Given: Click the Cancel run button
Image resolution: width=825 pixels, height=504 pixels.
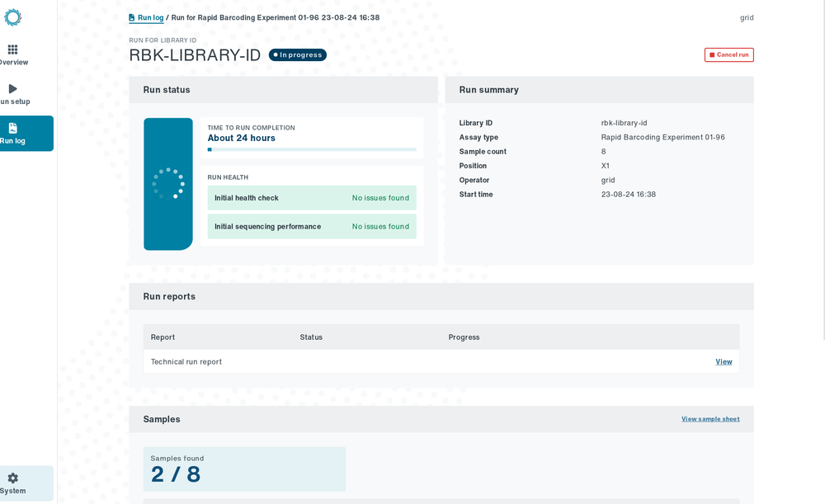Looking at the screenshot, I should coord(728,54).
